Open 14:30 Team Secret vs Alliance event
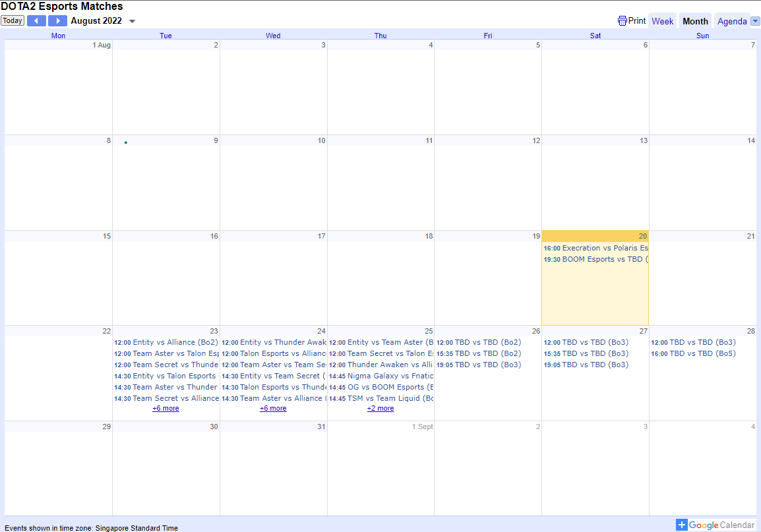The image size is (761, 532). [166, 398]
